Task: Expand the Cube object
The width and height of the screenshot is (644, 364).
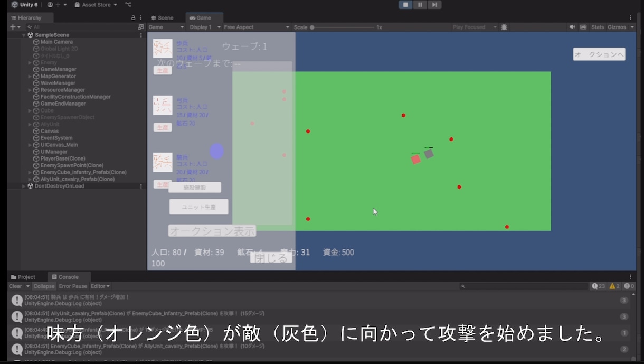Action: click(x=30, y=110)
